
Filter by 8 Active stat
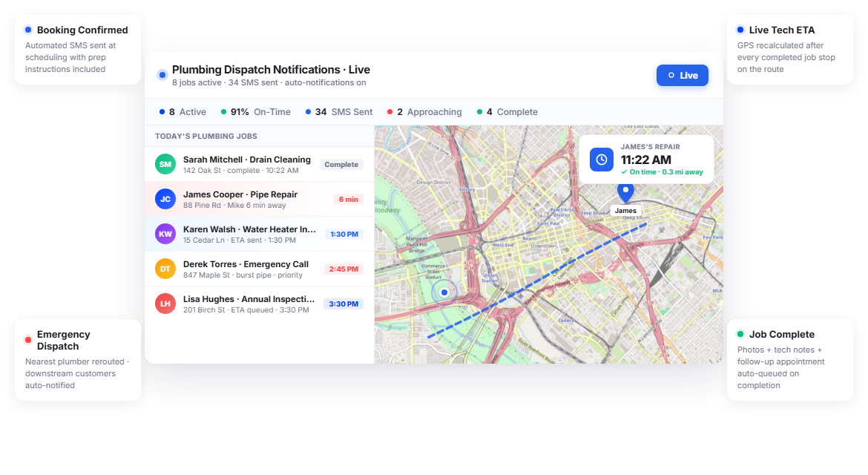click(183, 112)
